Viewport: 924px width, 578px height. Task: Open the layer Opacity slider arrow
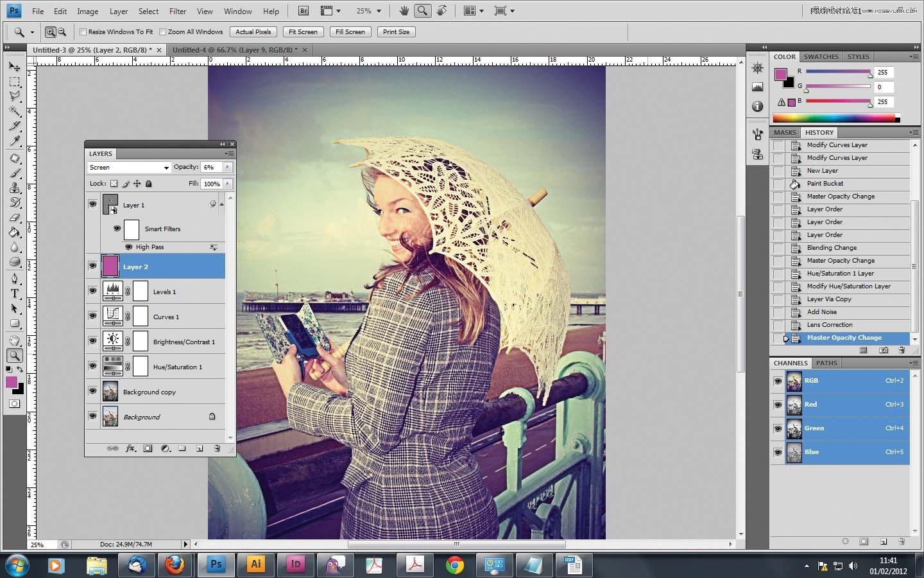(x=227, y=167)
